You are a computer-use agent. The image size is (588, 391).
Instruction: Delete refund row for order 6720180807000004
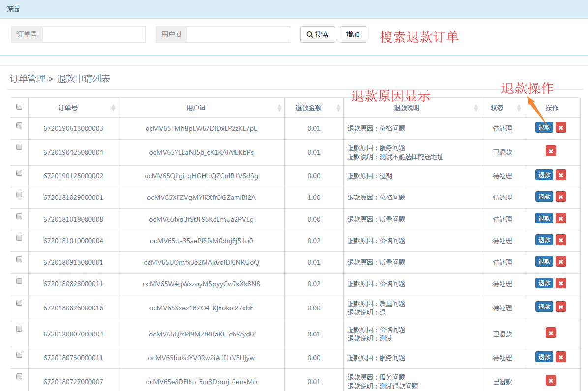point(551,333)
